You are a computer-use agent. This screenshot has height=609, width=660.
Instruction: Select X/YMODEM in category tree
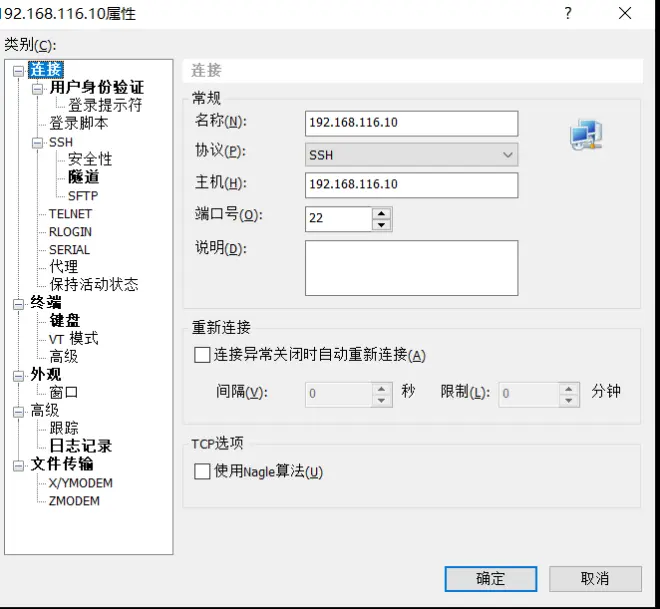tap(81, 483)
